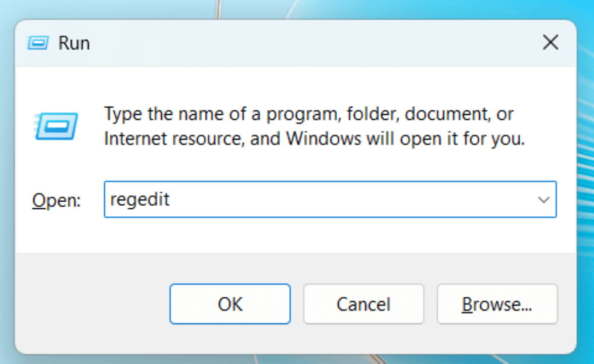
Task: Select the regedit command text
Action: [x=140, y=199]
